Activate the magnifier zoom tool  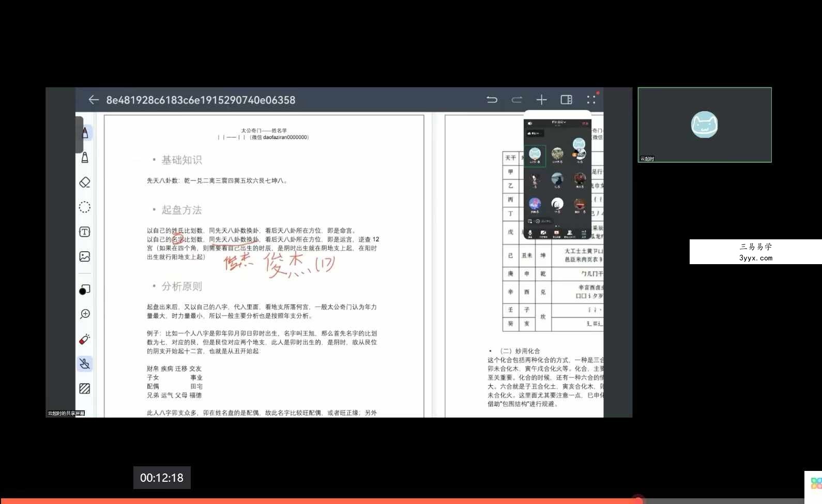[85, 314]
